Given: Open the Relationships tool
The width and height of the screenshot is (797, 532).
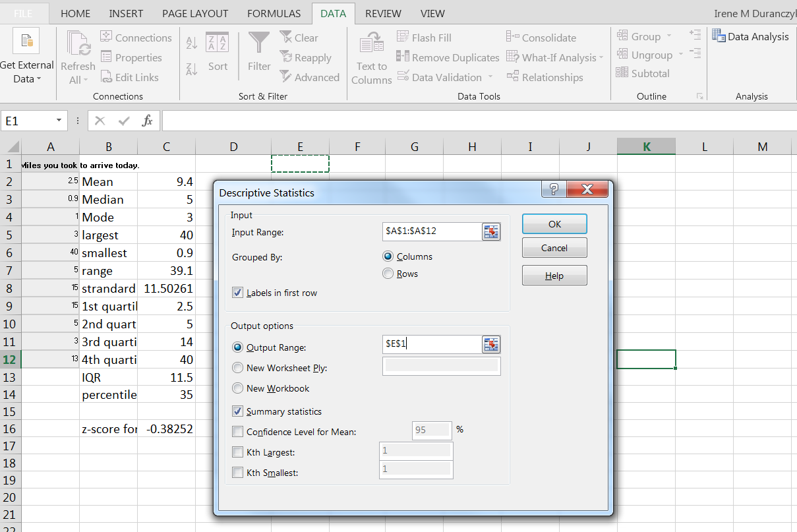Looking at the screenshot, I should (545, 77).
